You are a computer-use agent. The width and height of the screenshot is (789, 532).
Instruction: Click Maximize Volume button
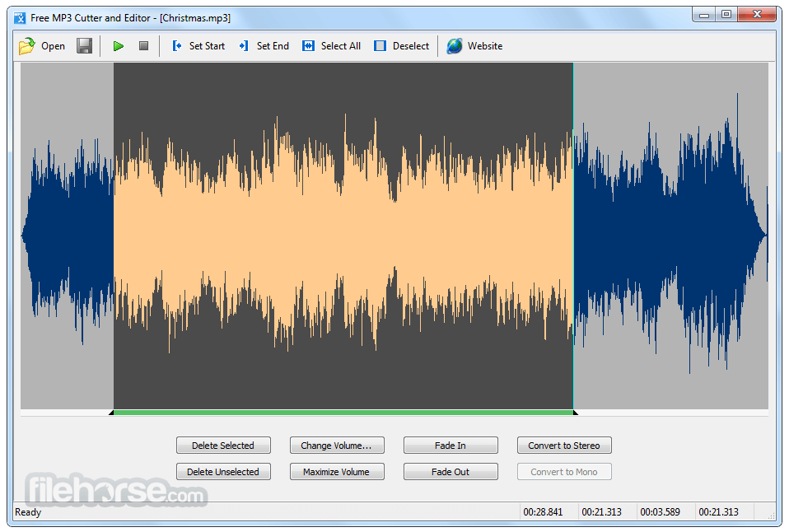(337, 472)
